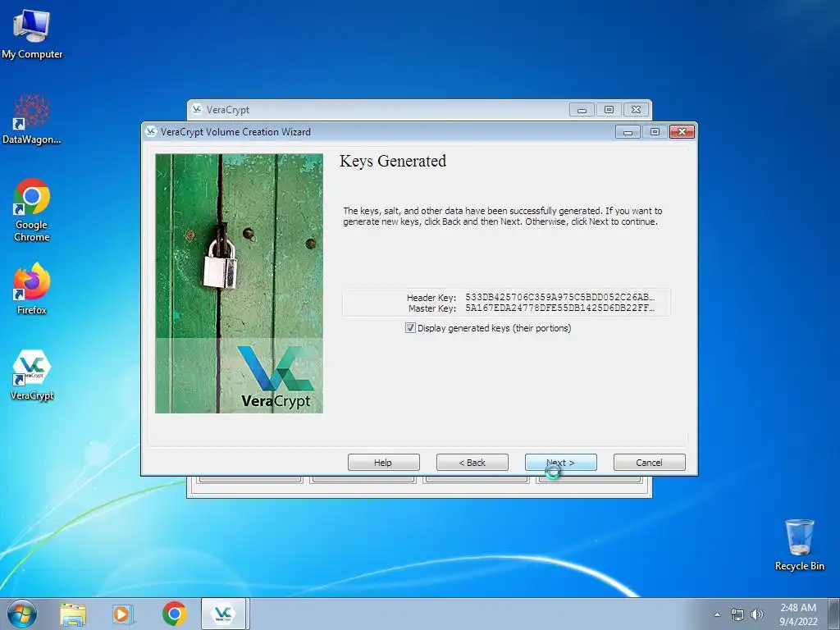
Task: Continue with the Next > button
Action: coord(561,463)
